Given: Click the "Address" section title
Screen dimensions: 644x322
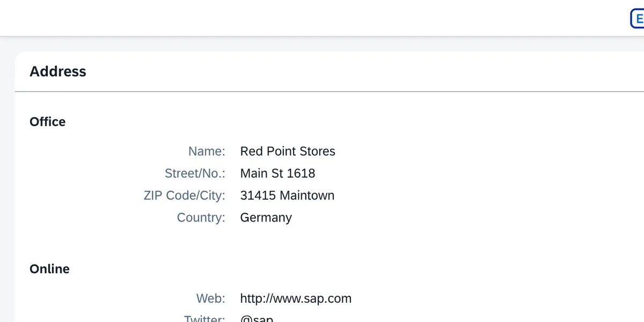Looking at the screenshot, I should click(58, 71).
